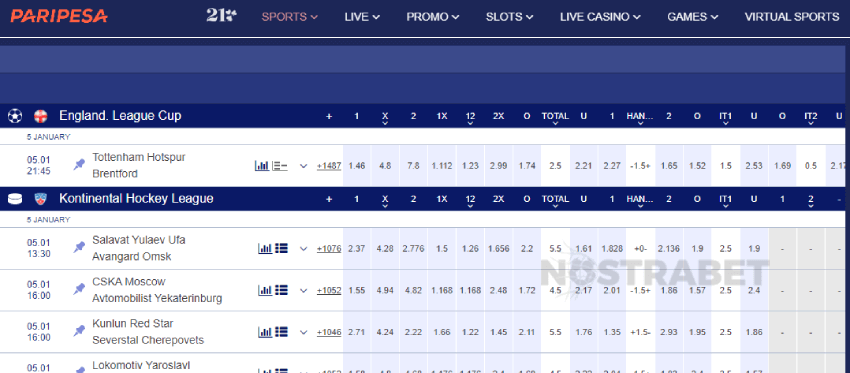Screen dimensions: 850x373
Task: Pin the Tottenham Hotspur vs Brentford match
Action: point(79,165)
